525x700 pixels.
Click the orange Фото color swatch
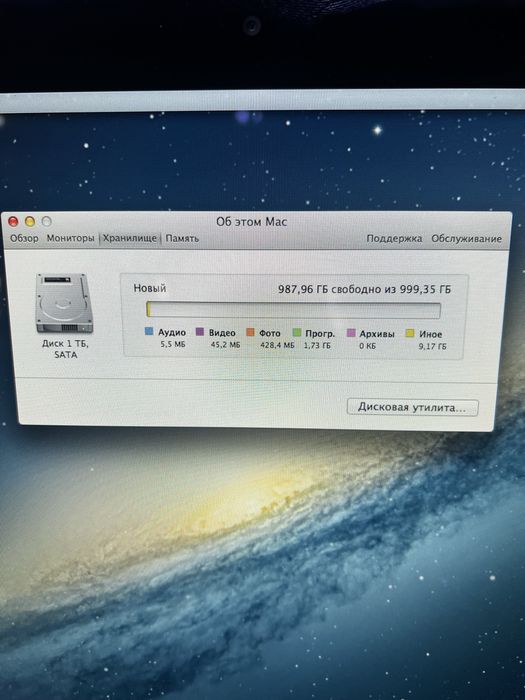click(250, 332)
